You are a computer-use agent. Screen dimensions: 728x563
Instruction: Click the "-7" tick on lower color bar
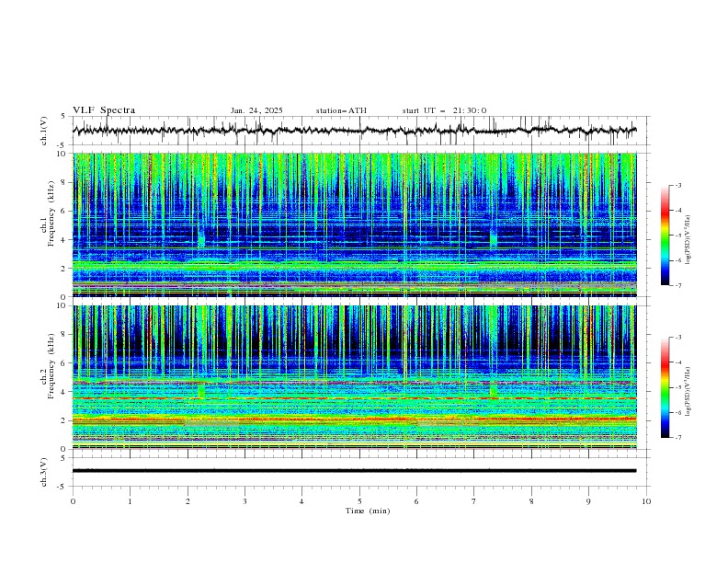tap(678, 437)
